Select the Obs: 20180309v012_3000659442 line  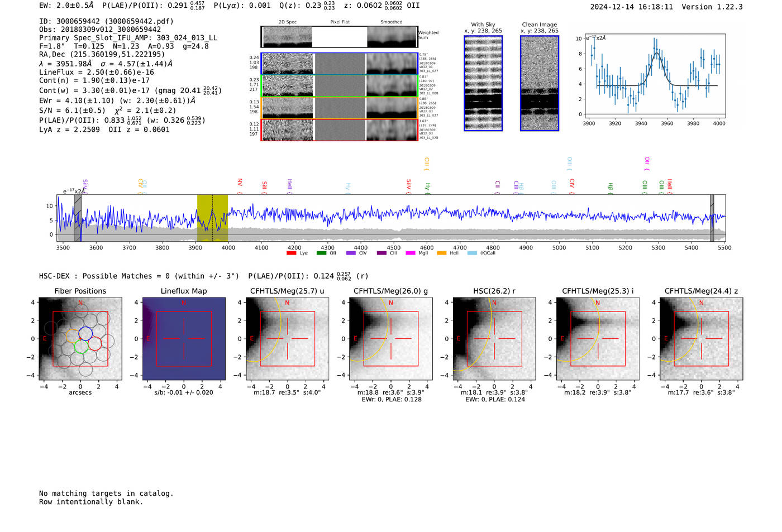coord(100,30)
